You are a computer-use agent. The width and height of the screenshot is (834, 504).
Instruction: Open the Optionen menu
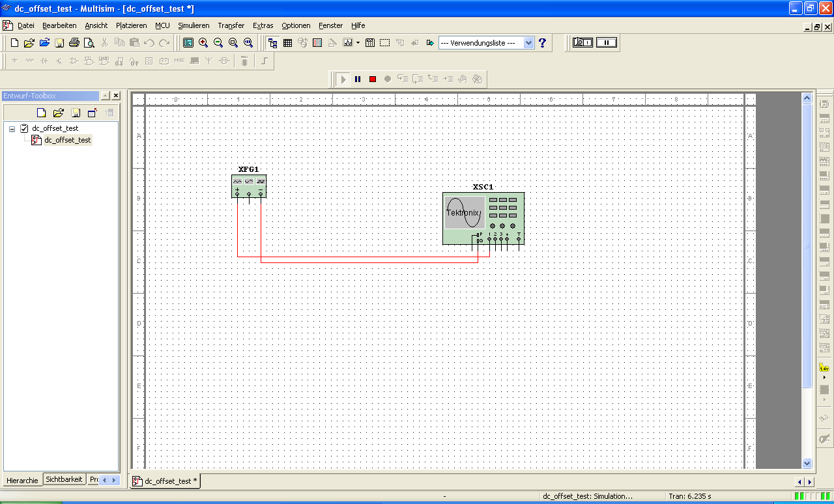pos(296,25)
